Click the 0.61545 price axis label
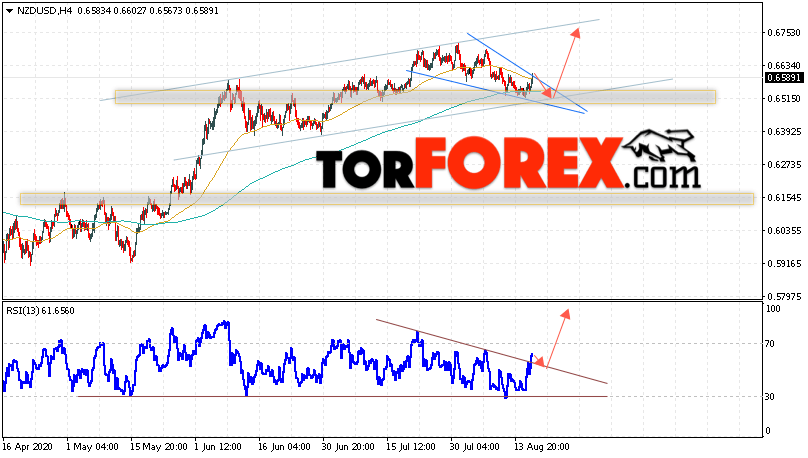Viewport: 808px width, 458px height. click(x=784, y=197)
